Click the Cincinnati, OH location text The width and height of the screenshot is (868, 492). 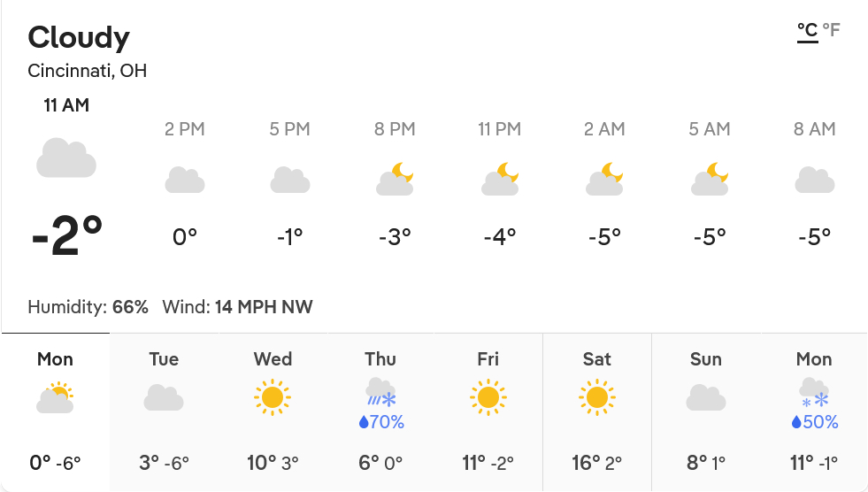point(88,71)
